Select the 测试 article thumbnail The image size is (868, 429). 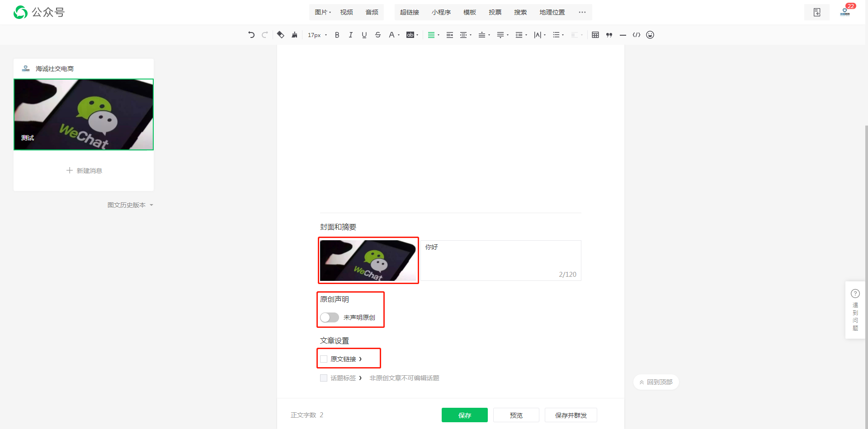pyautogui.click(x=84, y=114)
